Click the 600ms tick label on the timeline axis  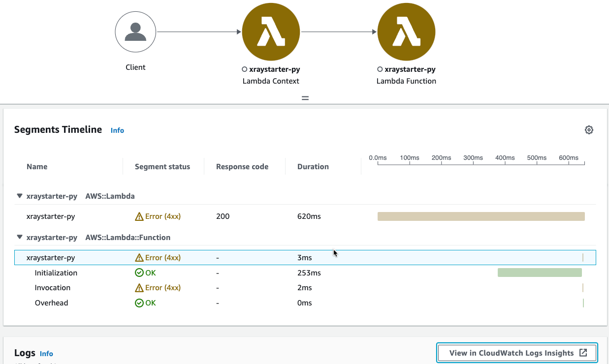pyautogui.click(x=569, y=158)
